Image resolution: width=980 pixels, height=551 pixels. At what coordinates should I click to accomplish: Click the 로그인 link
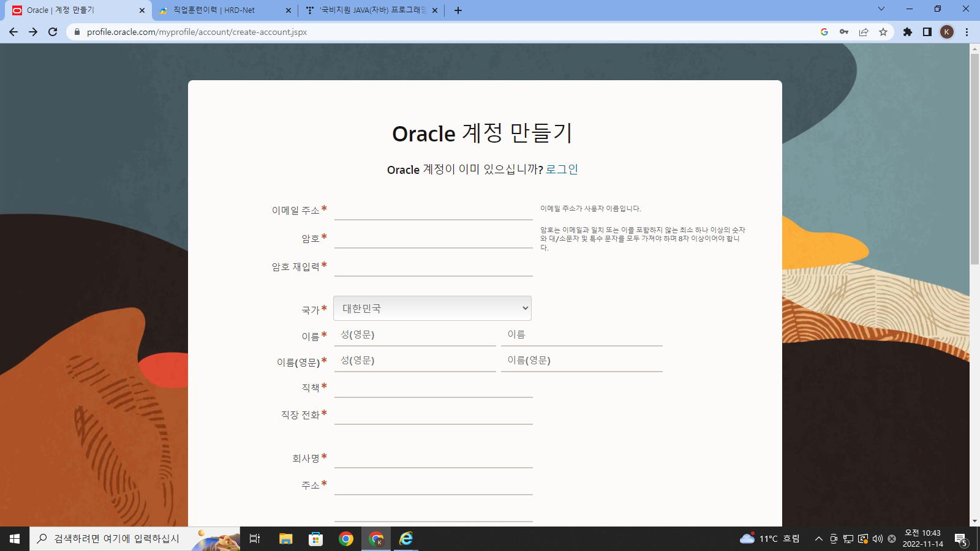[562, 170]
